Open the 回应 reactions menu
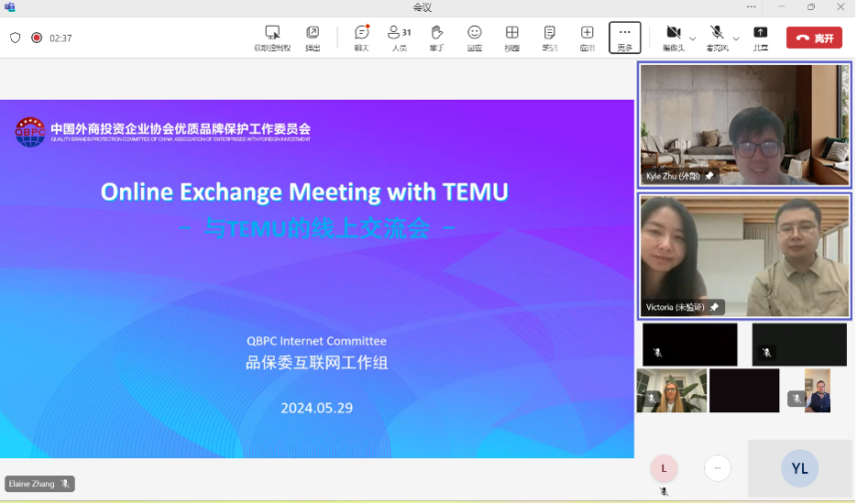Image resolution: width=857 pixels, height=504 pixels. tap(475, 38)
